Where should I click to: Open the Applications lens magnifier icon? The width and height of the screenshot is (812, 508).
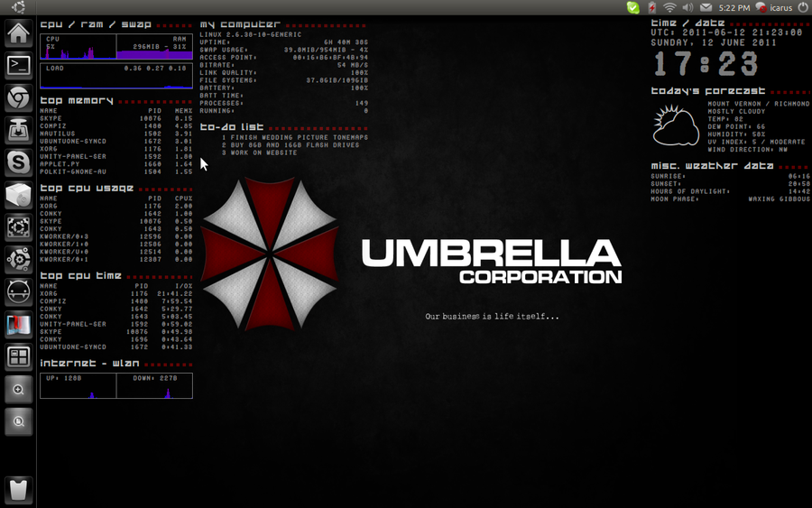18,390
